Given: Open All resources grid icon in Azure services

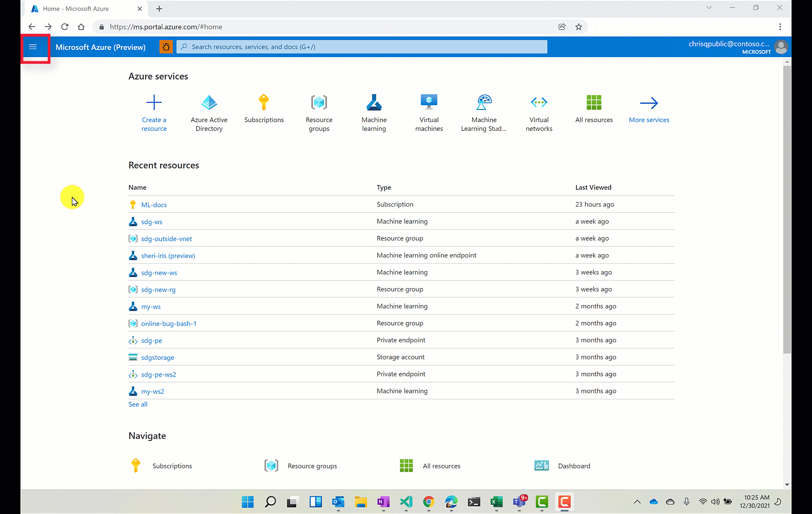Looking at the screenshot, I should [x=594, y=102].
